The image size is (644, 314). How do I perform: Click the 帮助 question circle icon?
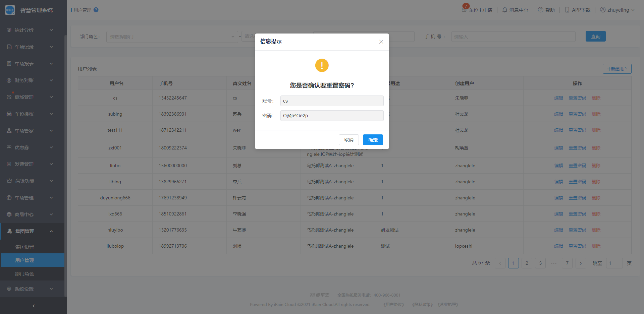pyautogui.click(x=540, y=10)
